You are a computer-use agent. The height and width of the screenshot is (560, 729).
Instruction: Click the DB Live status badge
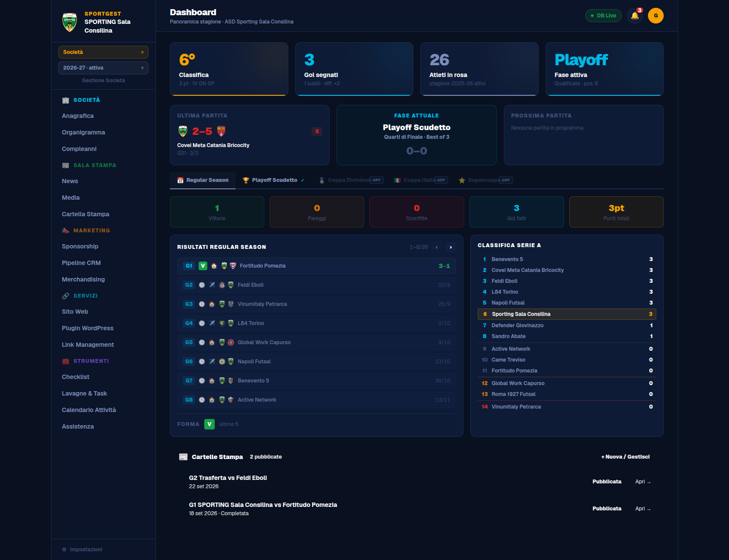click(x=604, y=16)
